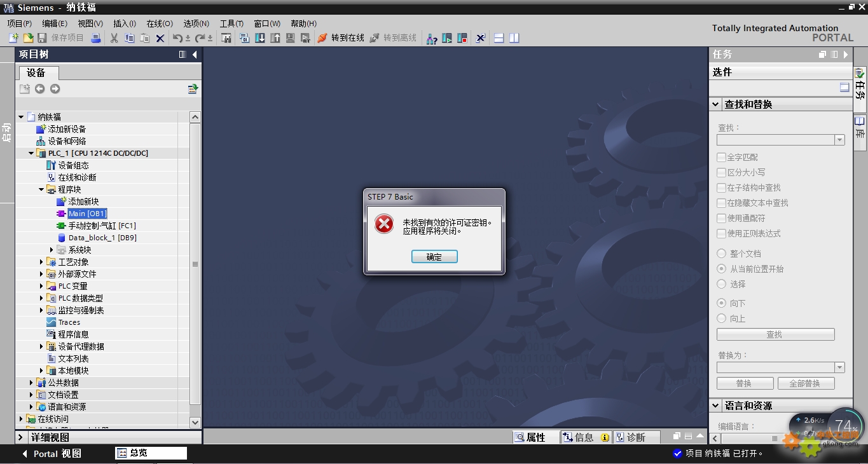Check the 使用正则表达式 checkbox

coord(721,233)
